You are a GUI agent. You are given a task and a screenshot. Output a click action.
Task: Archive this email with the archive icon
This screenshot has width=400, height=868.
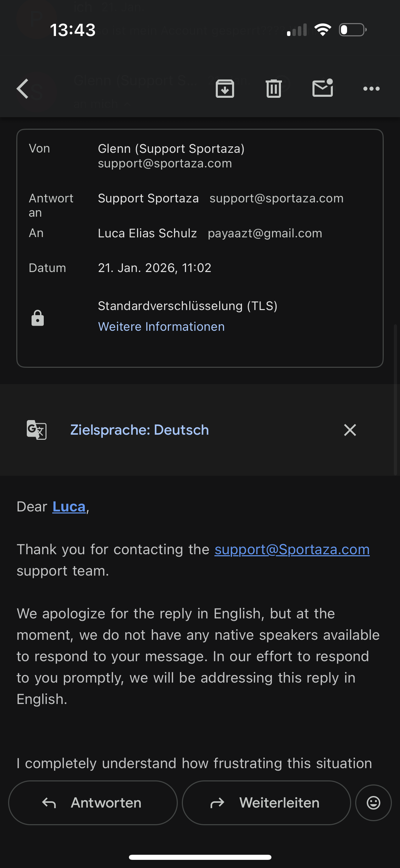[225, 89]
